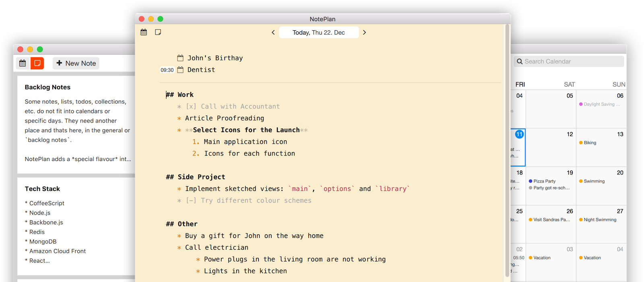Click `options` code tag
Viewport: 644px width, 282px height.
[337, 189]
